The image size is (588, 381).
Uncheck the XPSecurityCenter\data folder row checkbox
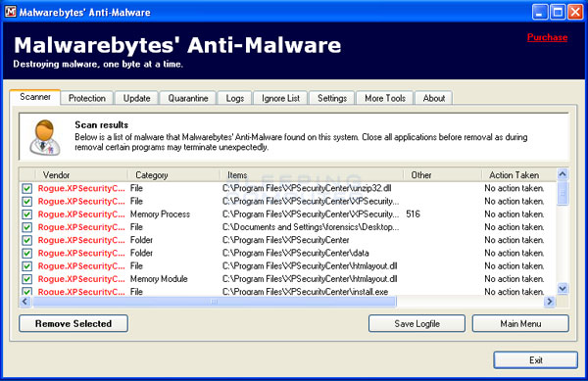coord(27,254)
